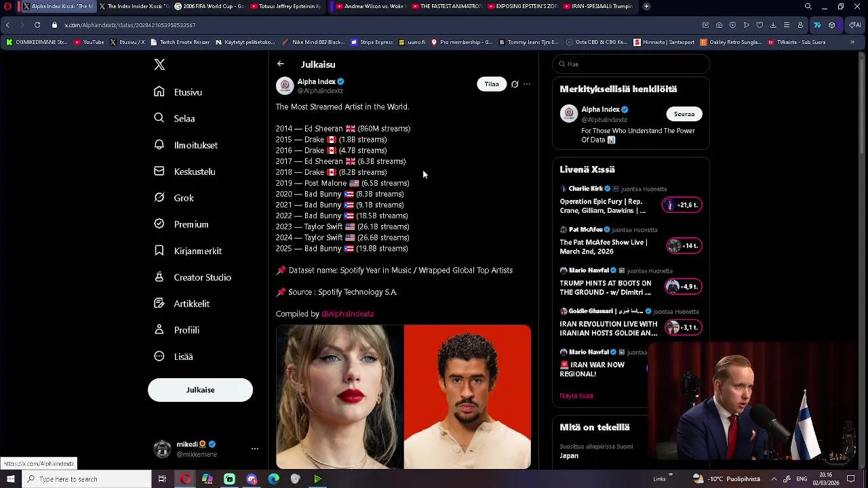Switch to 2006 FIFA World Cup tab
The image size is (868, 488).
tap(208, 6)
